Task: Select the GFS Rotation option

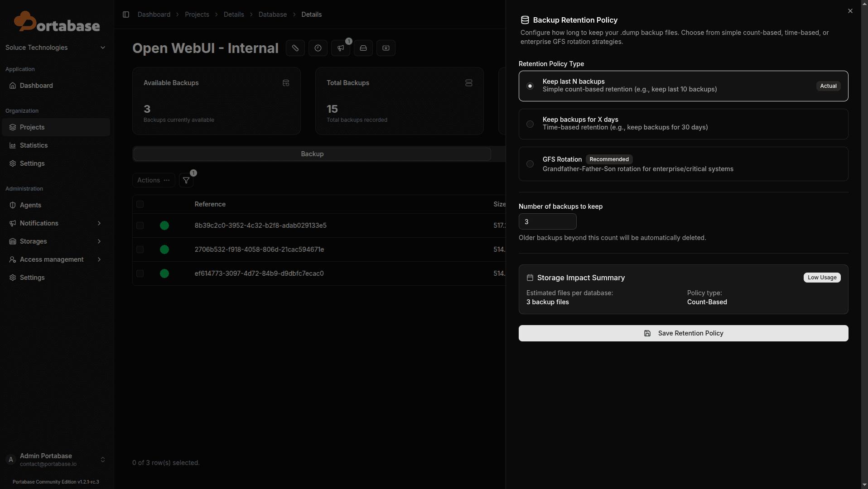Action: pos(684,164)
